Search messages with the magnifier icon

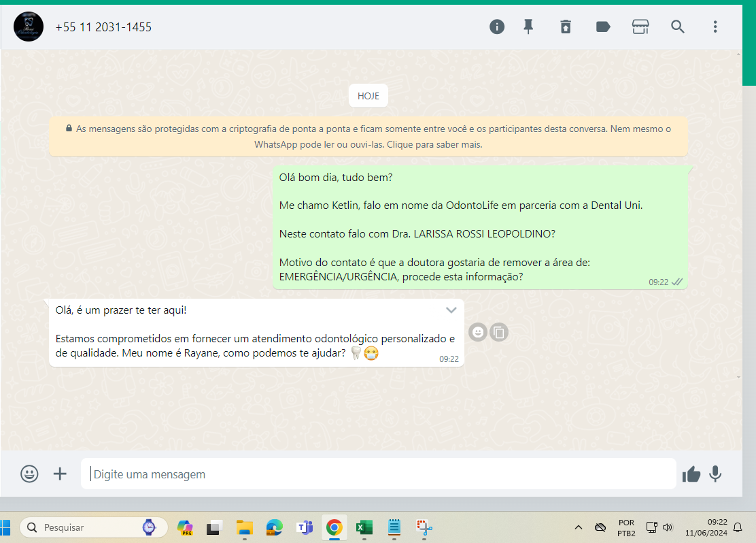pyautogui.click(x=678, y=27)
